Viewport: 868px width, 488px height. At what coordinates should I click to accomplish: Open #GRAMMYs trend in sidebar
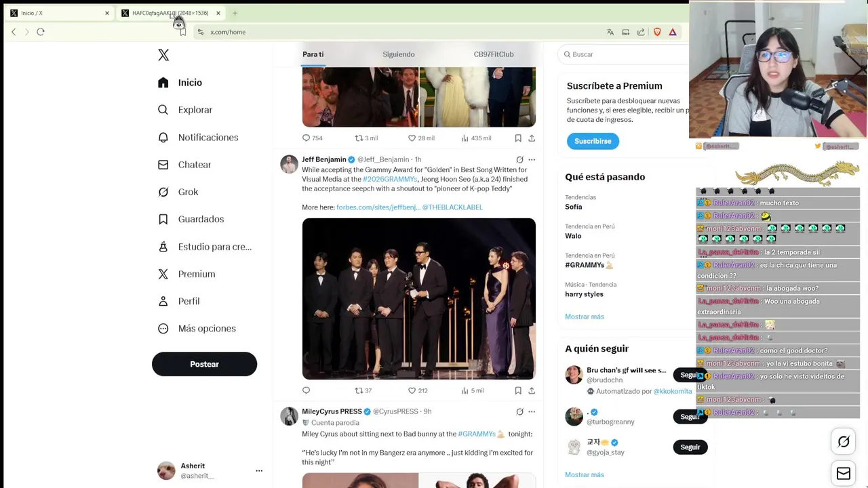click(589, 265)
